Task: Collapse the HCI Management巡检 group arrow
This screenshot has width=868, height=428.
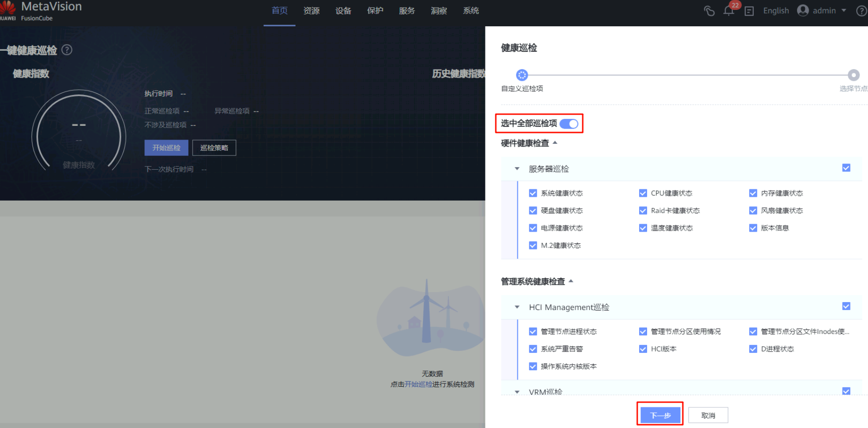Action: 517,307
